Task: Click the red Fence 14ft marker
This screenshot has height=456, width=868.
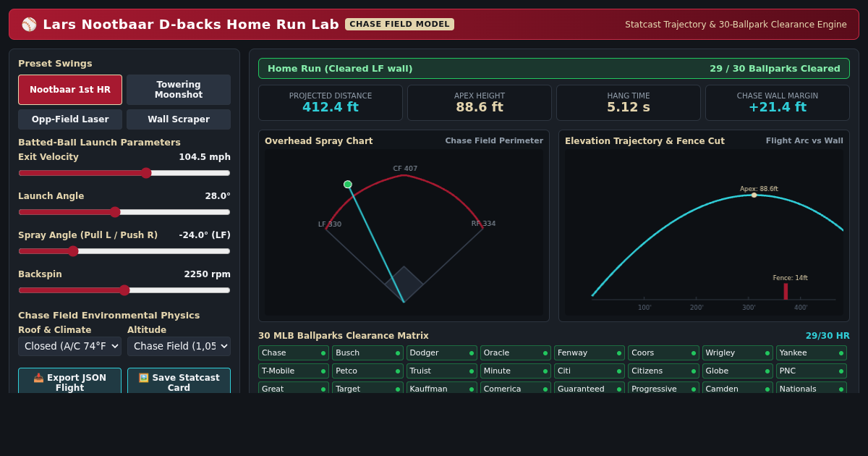Action: (x=786, y=291)
